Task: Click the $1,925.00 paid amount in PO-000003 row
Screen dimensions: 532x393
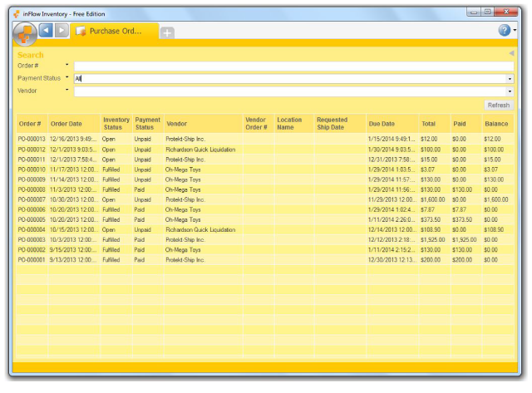Action: coord(464,240)
